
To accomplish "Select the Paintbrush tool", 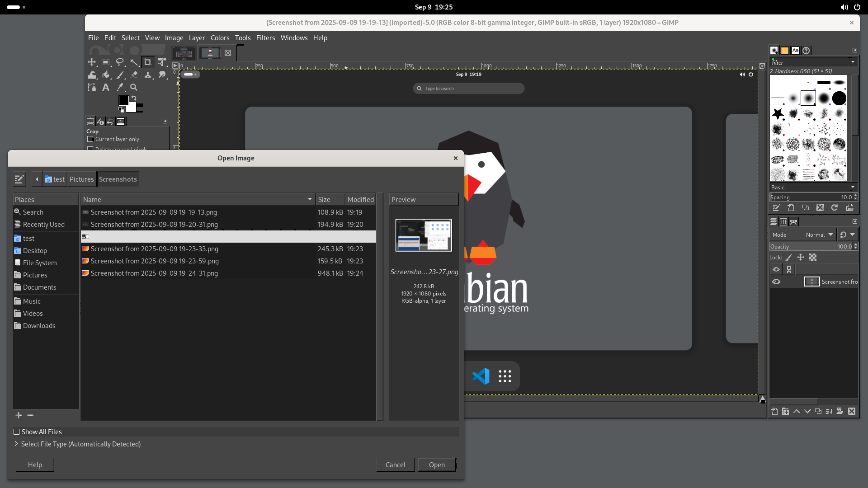I will tap(120, 75).
